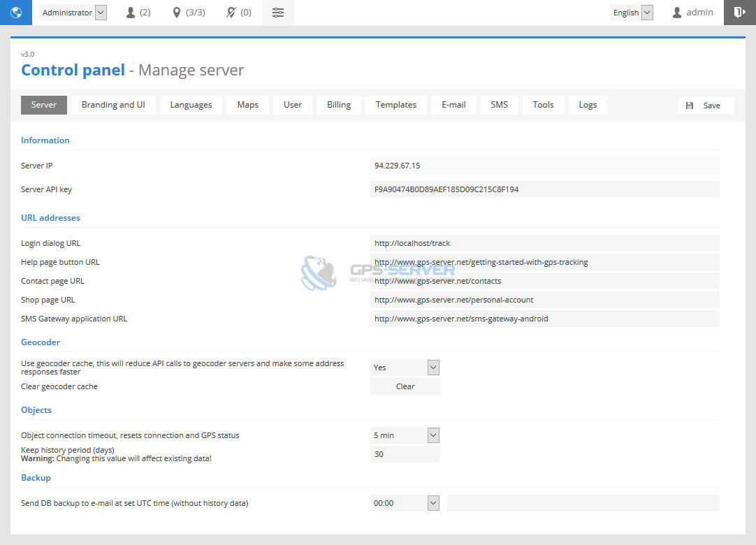Open the users list icon

(131, 13)
